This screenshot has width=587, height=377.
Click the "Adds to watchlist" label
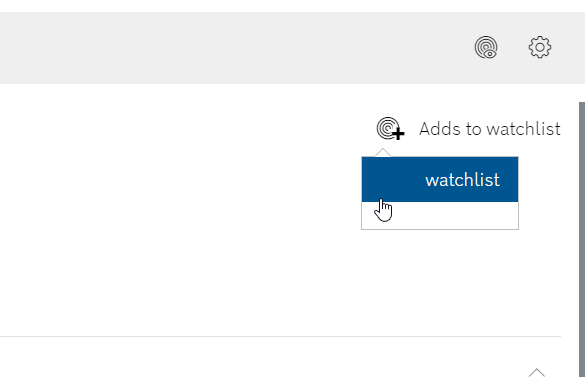[x=490, y=129]
